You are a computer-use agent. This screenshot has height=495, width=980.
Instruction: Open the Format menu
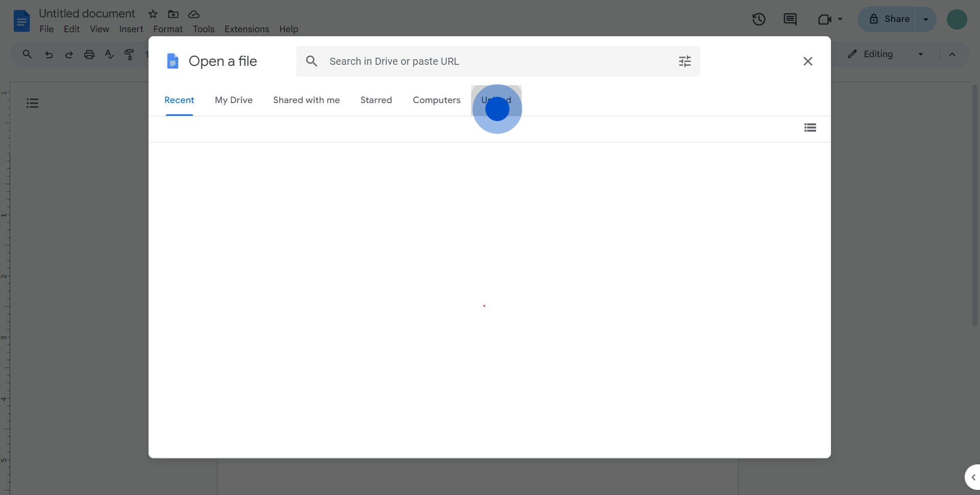click(x=168, y=29)
